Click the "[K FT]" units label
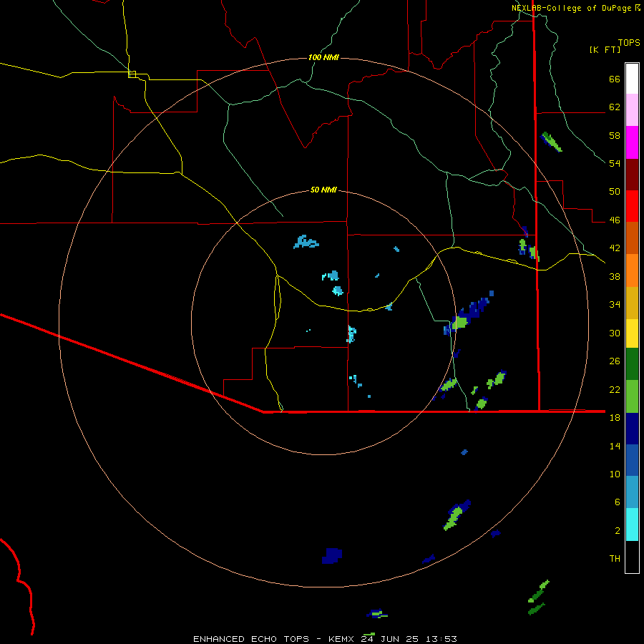Image resolution: width=644 pixels, height=644 pixels. tap(605, 49)
